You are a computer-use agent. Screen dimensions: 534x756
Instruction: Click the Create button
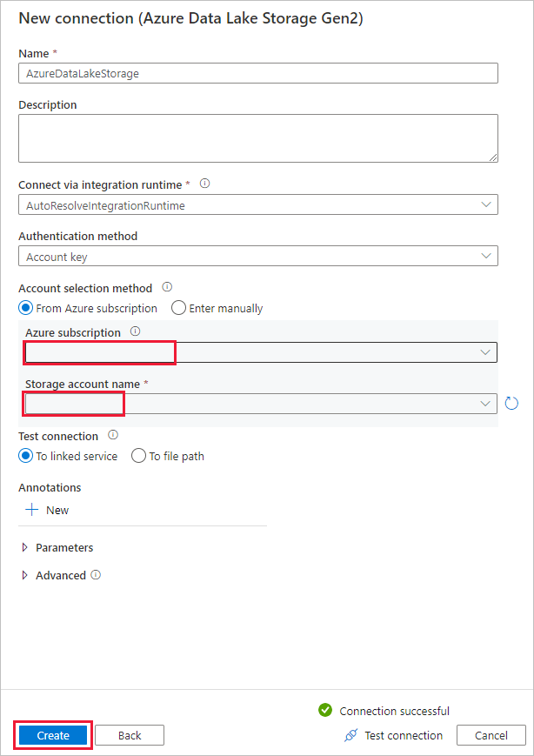52,735
